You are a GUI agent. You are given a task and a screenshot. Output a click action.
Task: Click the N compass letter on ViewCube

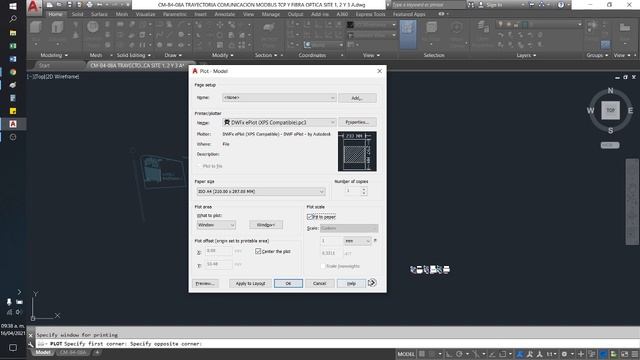tap(610, 91)
